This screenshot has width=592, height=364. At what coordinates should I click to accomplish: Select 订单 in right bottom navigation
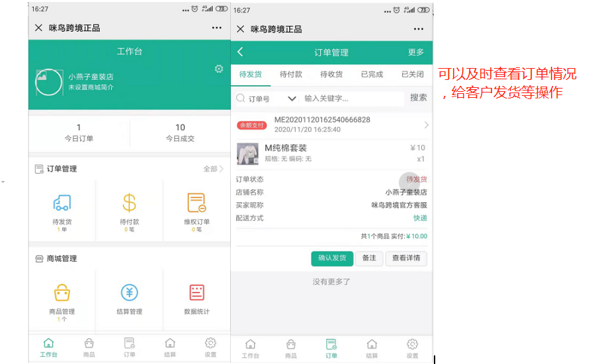coord(331,349)
